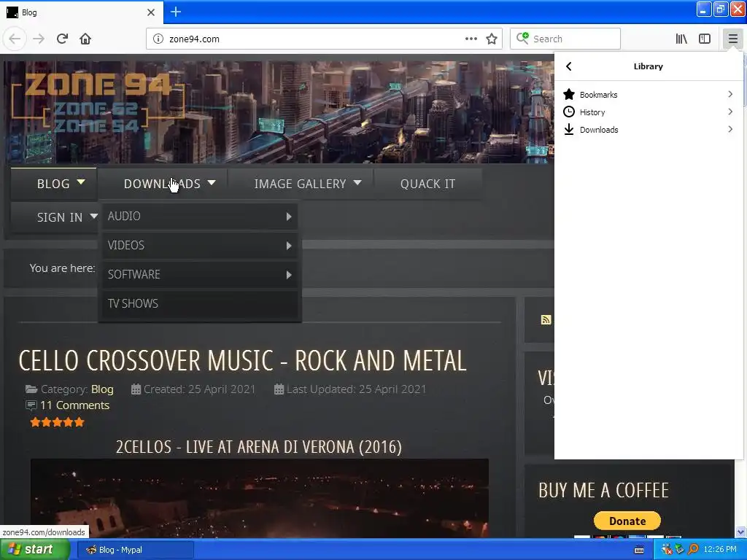
Task: Select TV SHOWS from Downloads menu
Action: (200, 304)
